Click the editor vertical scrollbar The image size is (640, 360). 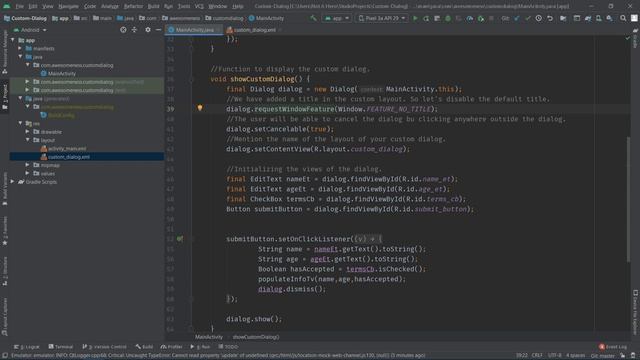[x=629, y=200]
